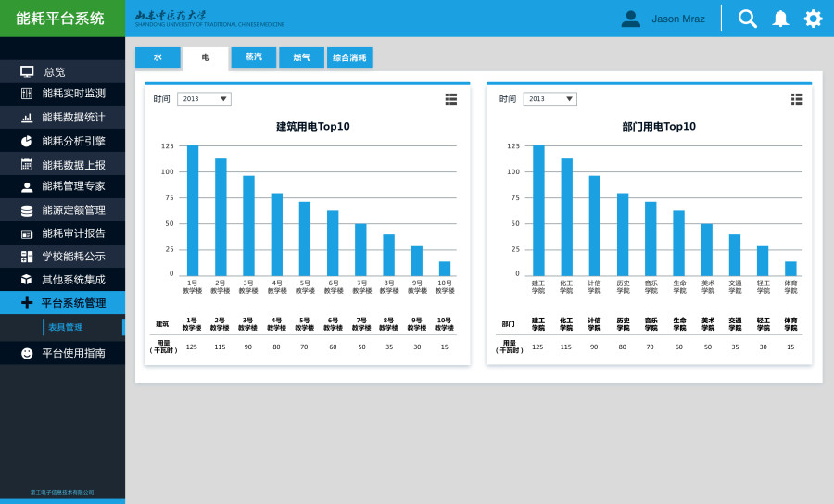Open 能源定额管理 menu item
Screen dimensions: 834x504
click(x=62, y=210)
